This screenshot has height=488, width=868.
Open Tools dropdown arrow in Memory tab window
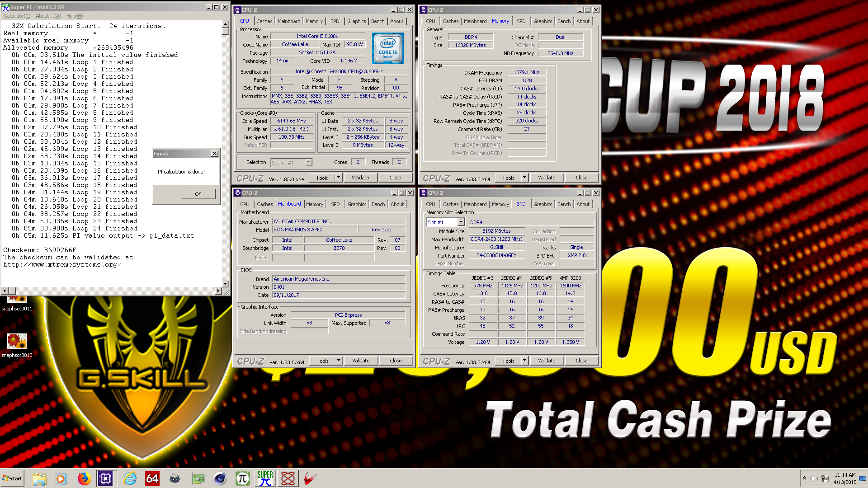[x=524, y=178]
